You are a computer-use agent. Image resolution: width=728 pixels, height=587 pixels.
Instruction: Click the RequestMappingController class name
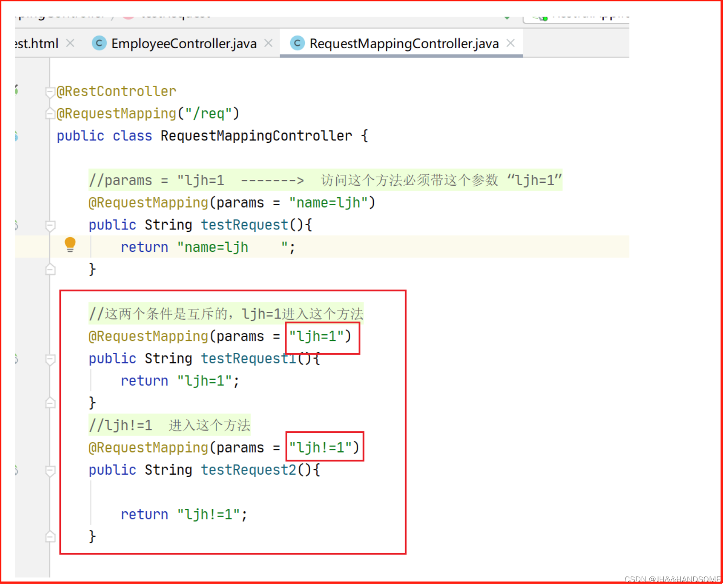coord(256,136)
